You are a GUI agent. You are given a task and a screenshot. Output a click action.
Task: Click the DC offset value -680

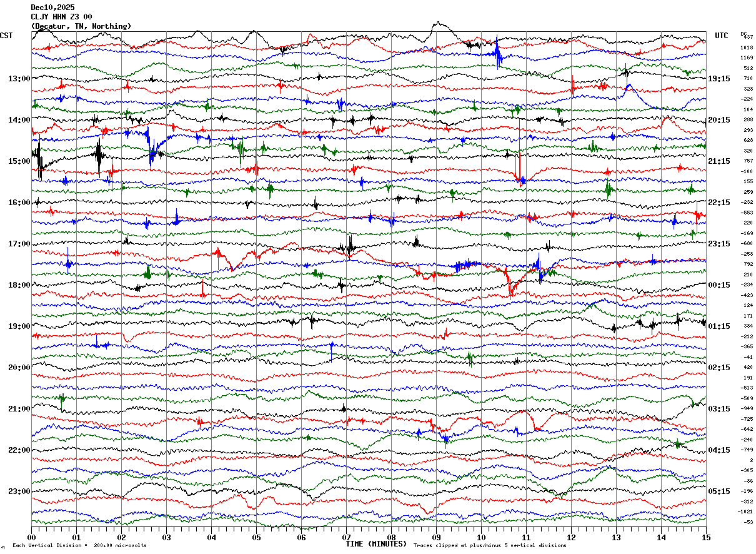(747, 243)
